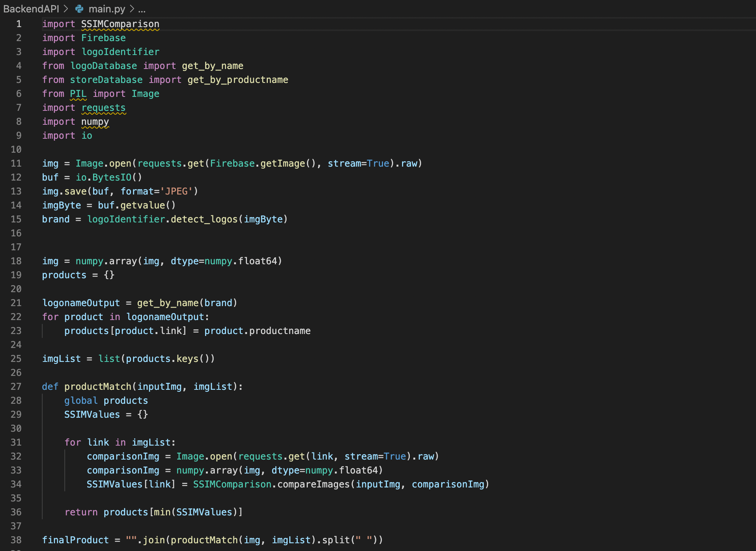Click line number 27 in gutter
Viewport: 756px width, 551px height.
[x=16, y=387]
